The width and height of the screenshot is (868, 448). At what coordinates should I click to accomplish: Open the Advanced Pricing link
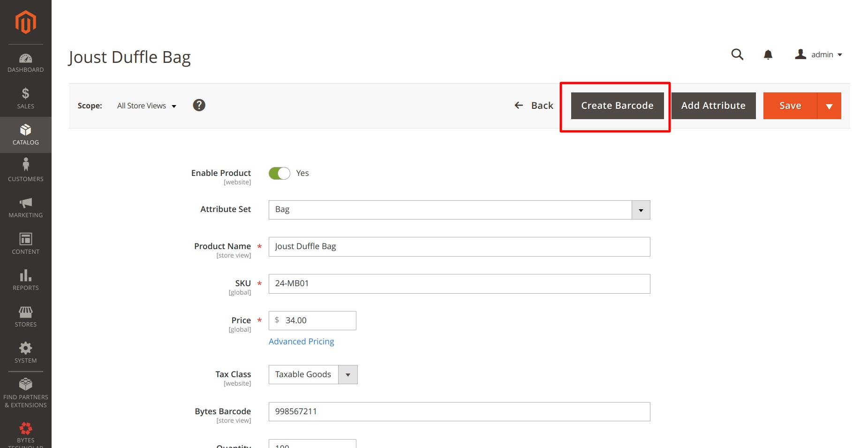[x=301, y=342]
